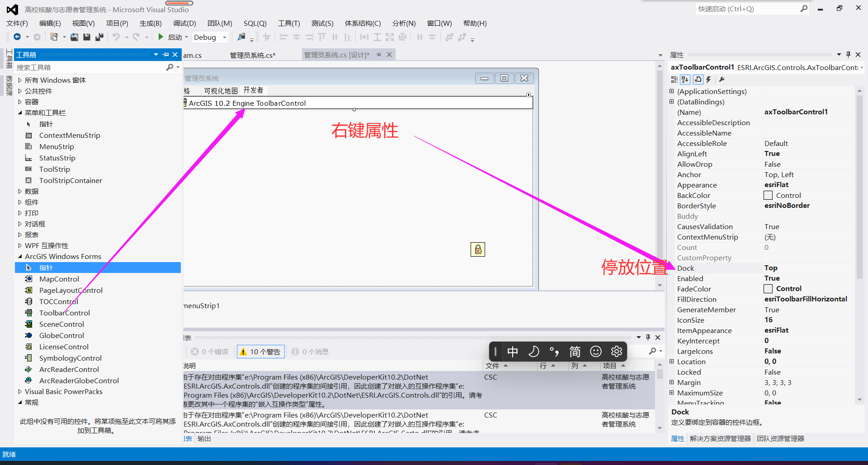Viewport: 868px width, 465px height.
Task: Open the 工具(T) menu
Action: point(289,23)
